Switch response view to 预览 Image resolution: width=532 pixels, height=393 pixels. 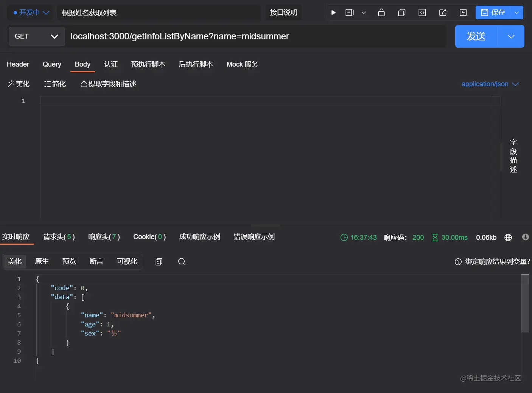point(69,261)
